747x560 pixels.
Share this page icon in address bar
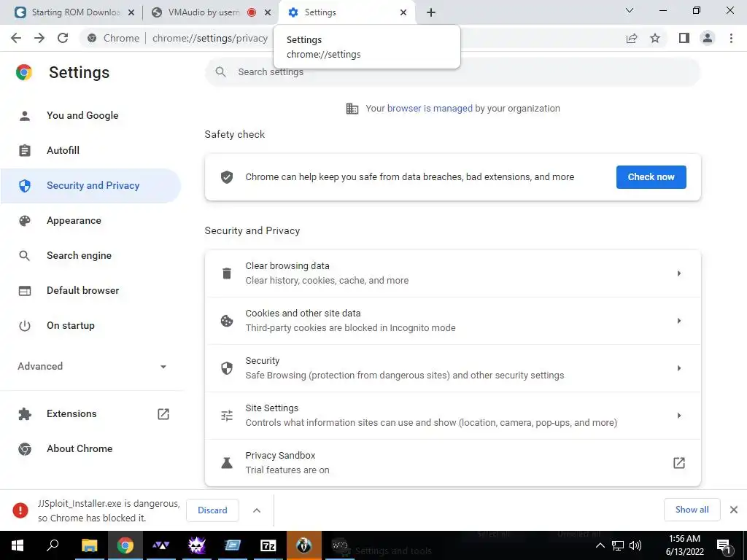(632, 38)
